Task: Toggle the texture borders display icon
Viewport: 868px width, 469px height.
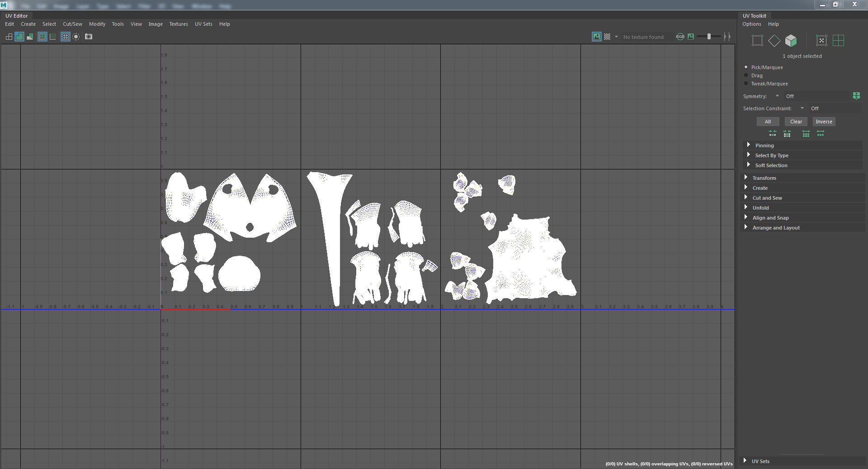Action: pyautogui.click(x=42, y=37)
